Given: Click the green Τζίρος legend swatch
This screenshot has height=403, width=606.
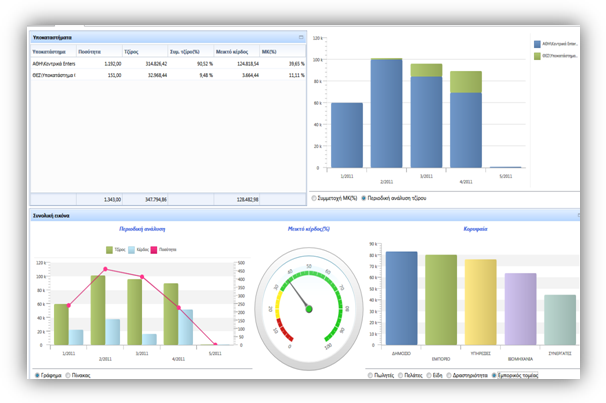Looking at the screenshot, I should pos(109,250).
